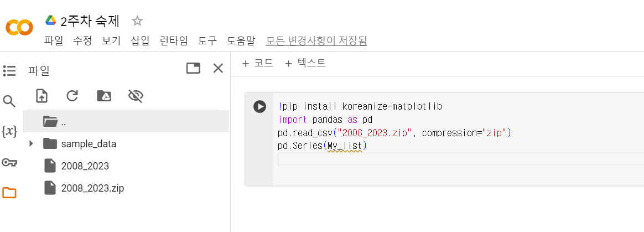Click the 모든 변경사항이 저장됨 link
Image resolution: width=644 pixels, height=232 pixels.
[x=316, y=41]
